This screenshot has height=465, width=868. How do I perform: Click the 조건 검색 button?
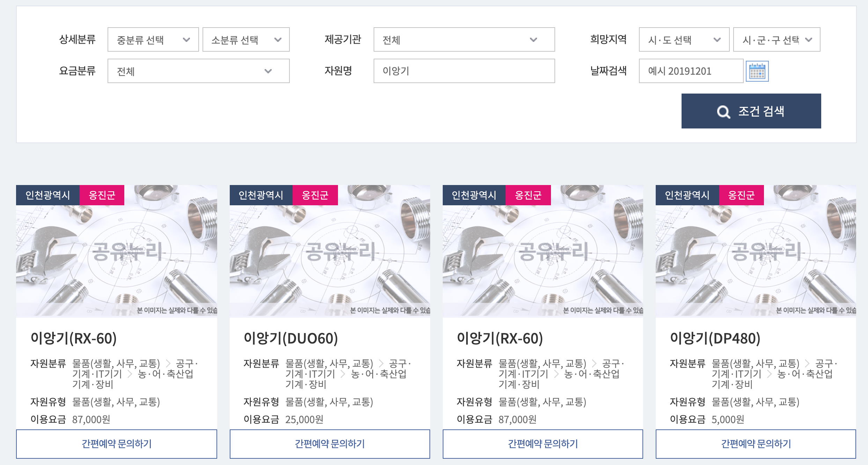coord(751,111)
